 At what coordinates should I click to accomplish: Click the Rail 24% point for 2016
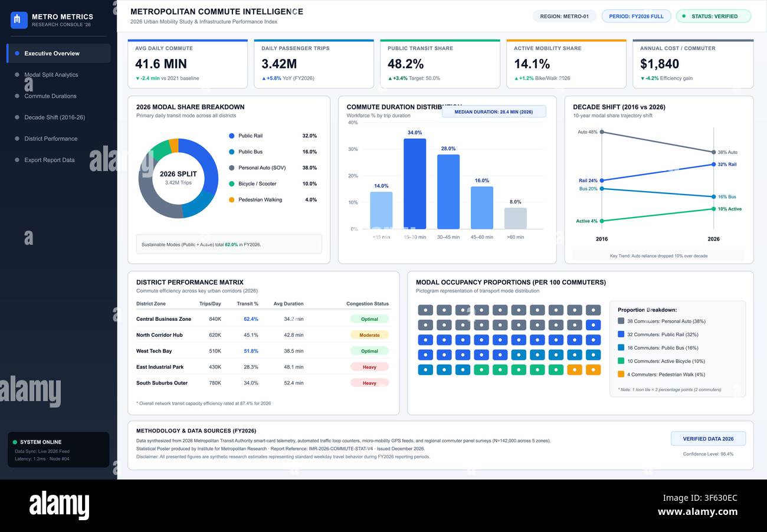(x=601, y=180)
